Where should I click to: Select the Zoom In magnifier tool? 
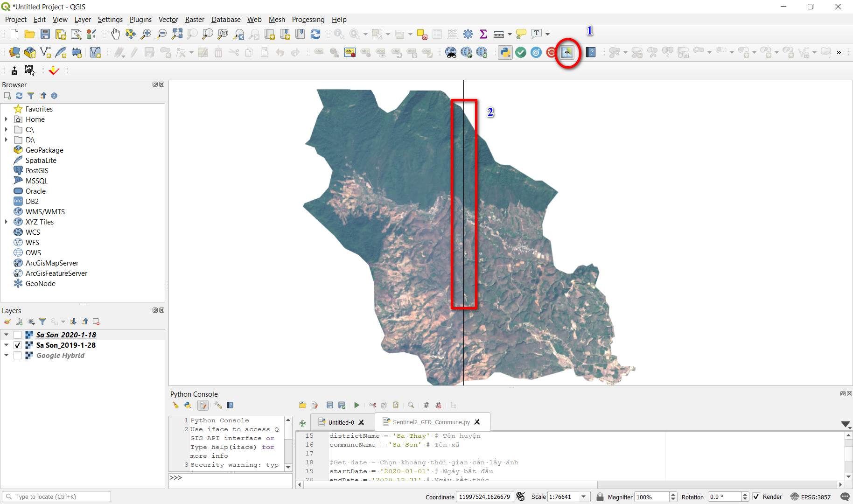tap(146, 34)
